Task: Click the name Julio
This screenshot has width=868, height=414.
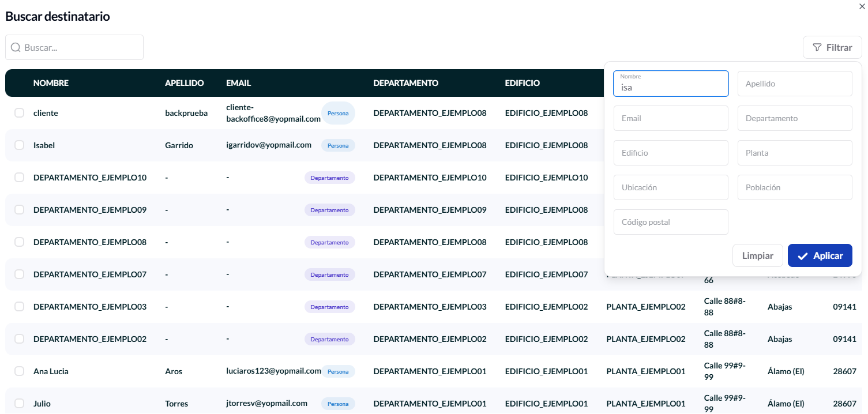Action: click(42, 404)
